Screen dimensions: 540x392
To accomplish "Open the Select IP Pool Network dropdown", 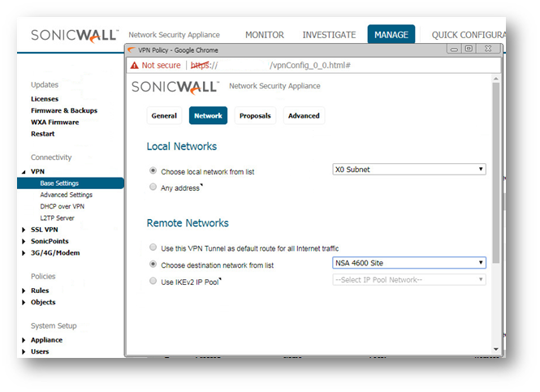I will pyautogui.click(x=409, y=280).
